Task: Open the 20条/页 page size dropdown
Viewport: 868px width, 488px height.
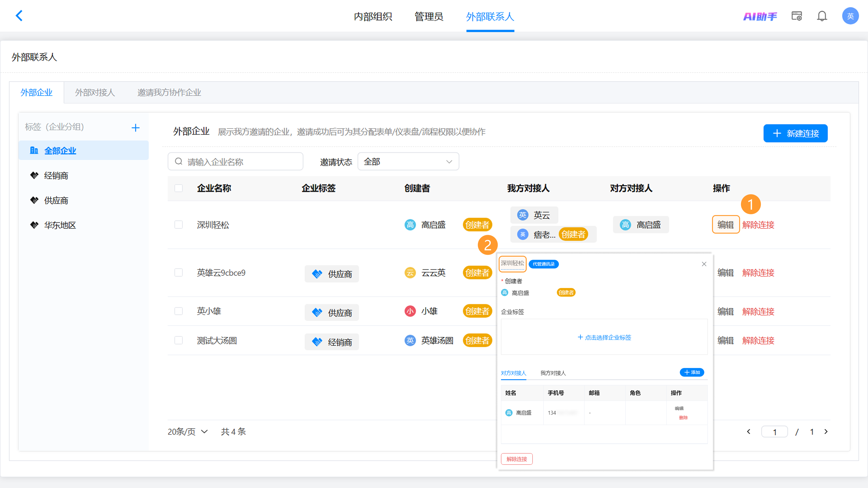Action: point(188,432)
